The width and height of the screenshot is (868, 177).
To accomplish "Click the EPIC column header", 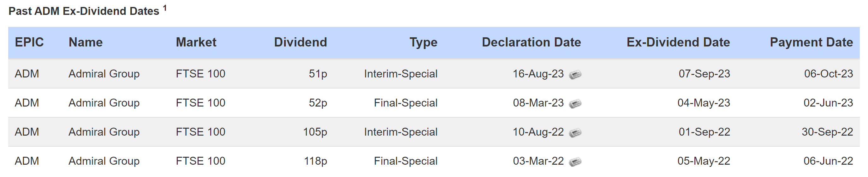I will click(29, 42).
